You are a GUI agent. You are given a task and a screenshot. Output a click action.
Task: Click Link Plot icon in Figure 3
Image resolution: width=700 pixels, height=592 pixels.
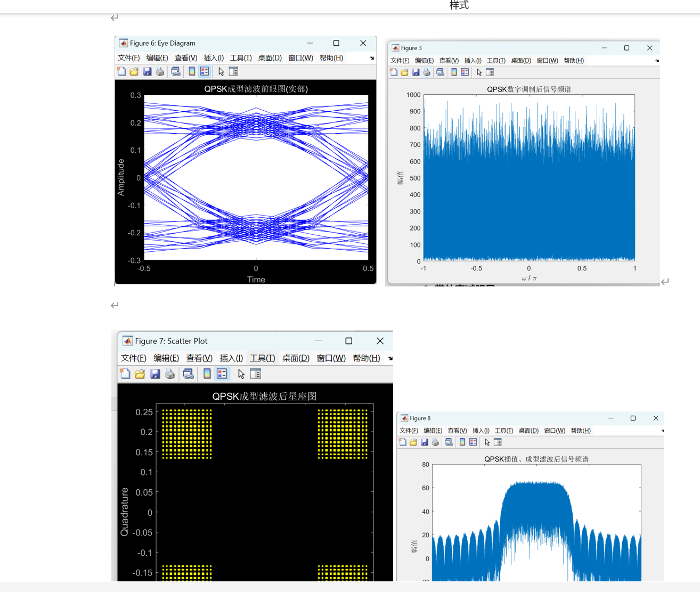(x=440, y=72)
